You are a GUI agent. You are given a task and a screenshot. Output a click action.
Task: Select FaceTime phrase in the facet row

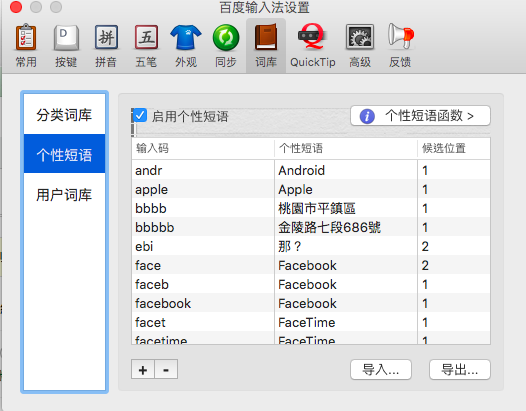click(346, 322)
